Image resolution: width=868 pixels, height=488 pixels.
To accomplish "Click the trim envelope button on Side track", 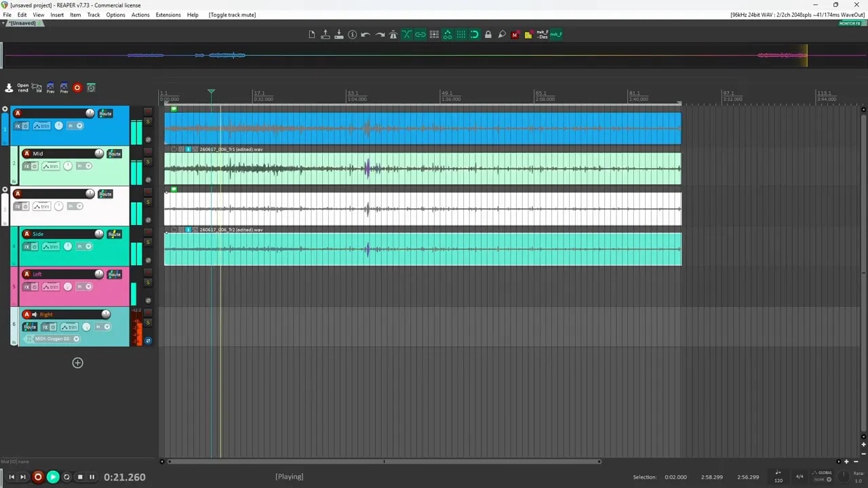I will tap(51, 247).
